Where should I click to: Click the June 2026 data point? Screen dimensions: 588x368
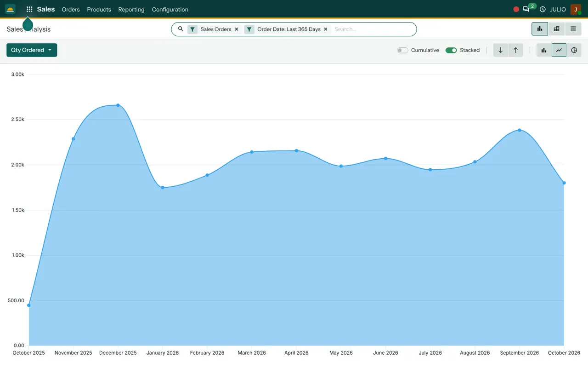pos(386,159)
